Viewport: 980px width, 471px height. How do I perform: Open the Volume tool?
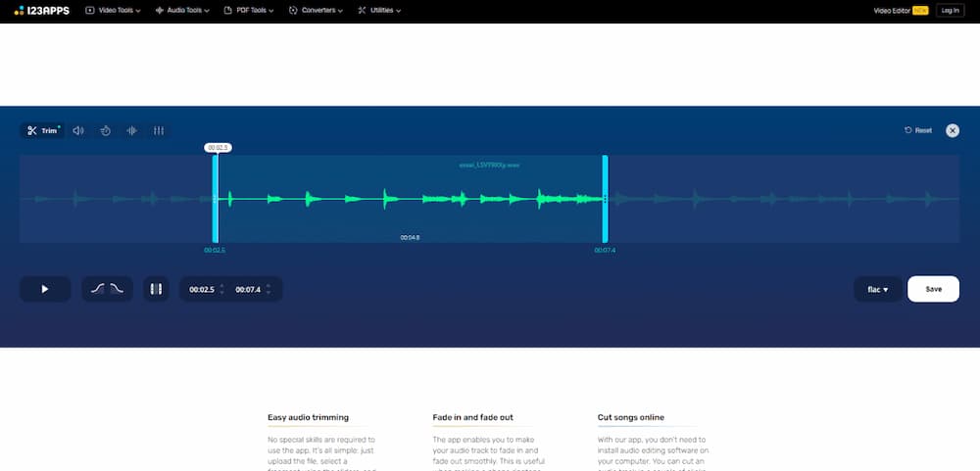click(78, 130)
